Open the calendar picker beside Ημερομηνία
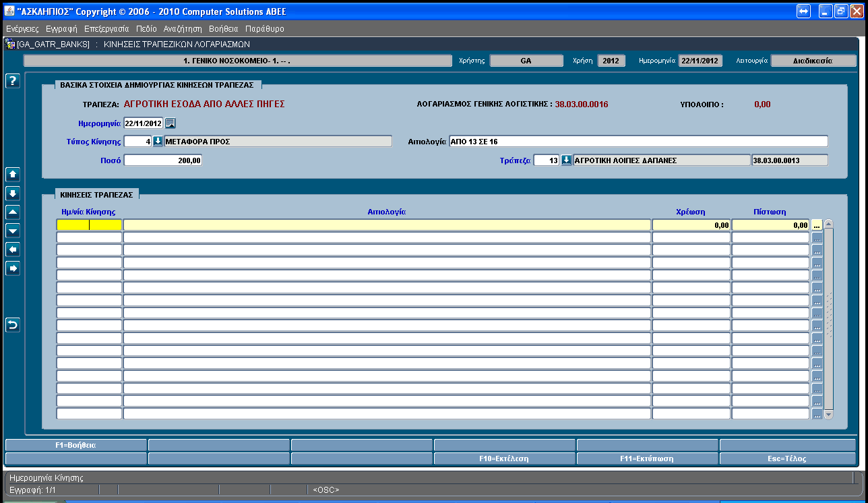This screenshot has width=868, height=503. 170,123
